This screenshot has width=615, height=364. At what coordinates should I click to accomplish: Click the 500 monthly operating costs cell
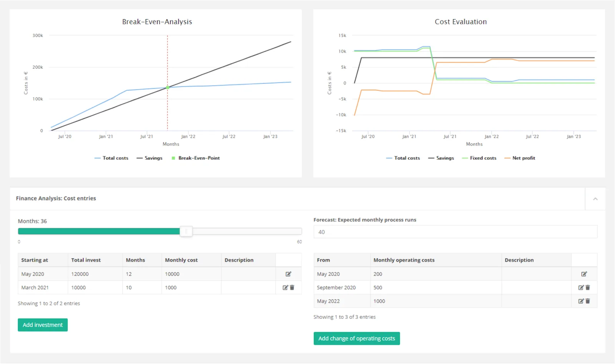(x=436, y=288)
